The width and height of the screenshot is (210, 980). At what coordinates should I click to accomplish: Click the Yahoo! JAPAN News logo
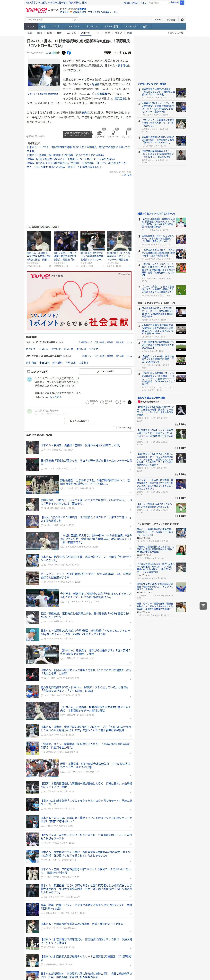42,11
